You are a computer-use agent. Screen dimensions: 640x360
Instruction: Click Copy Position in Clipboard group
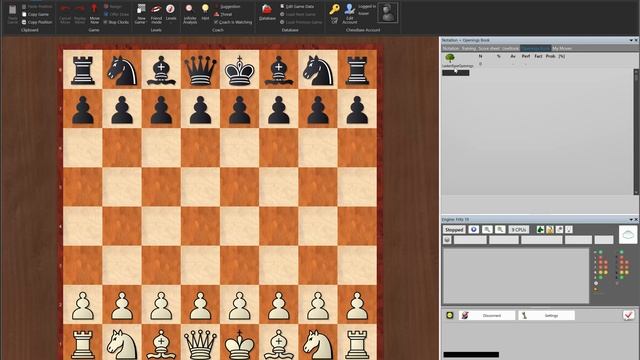(37, 22)
